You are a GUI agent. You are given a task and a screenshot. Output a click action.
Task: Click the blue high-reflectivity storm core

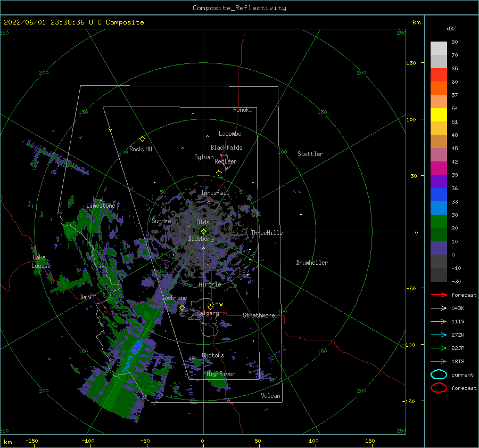coord(136,347)
